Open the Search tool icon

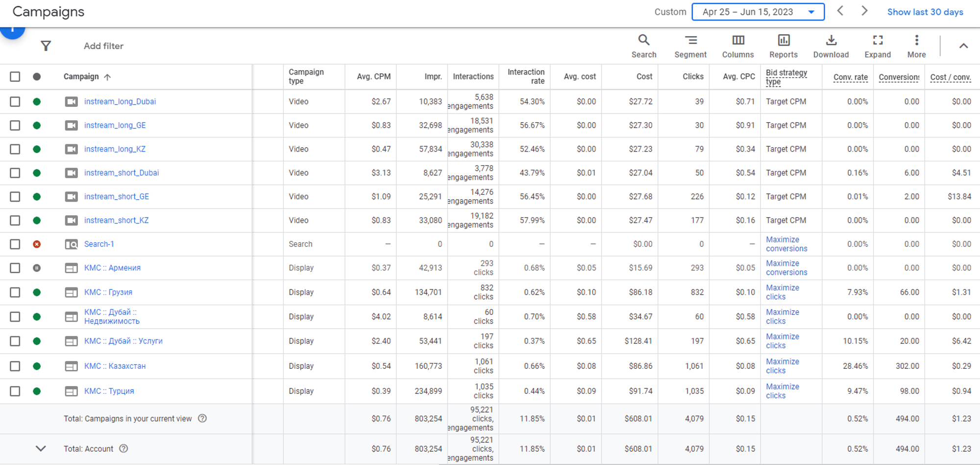[643, 41]
